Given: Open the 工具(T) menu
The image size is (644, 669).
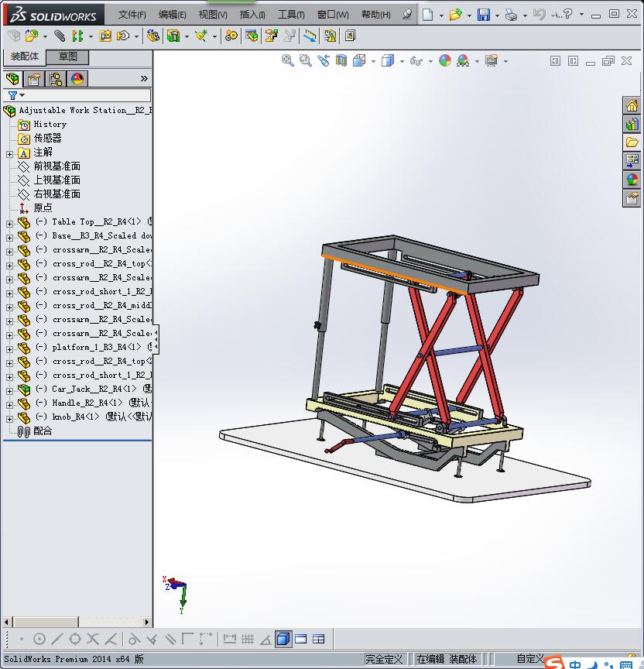Looking at the screenshot, I should click(x=291, y=15).
